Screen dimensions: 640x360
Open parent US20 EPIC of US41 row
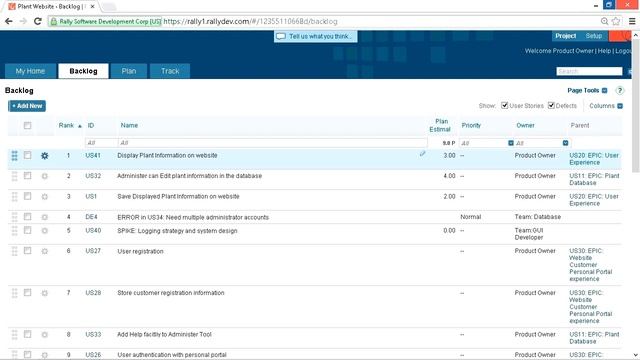[594, 159]
